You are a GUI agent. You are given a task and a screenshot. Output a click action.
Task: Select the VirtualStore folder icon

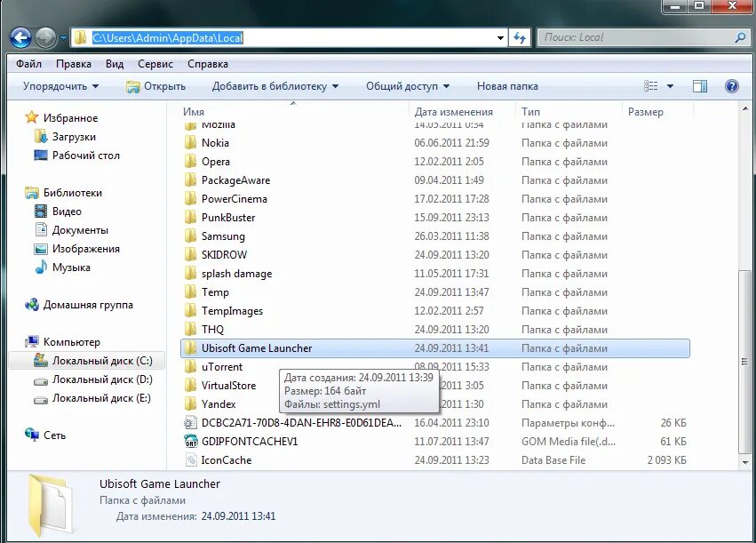click(190, 386)
